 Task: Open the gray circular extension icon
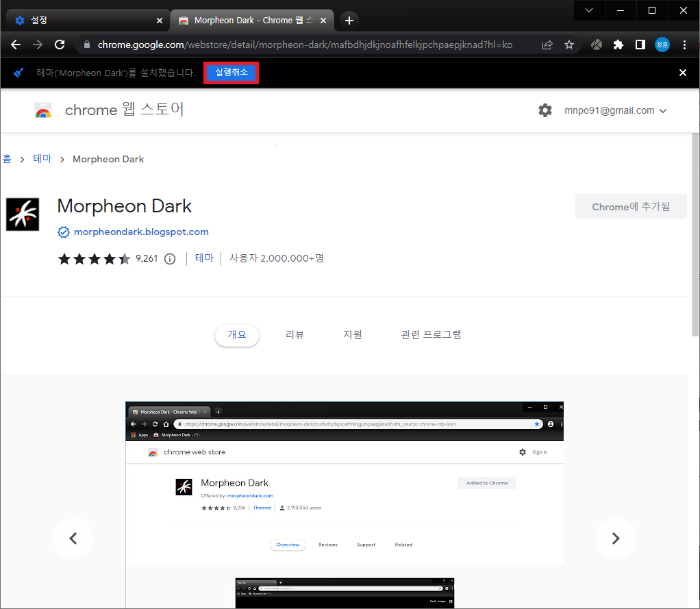point(597,45)
